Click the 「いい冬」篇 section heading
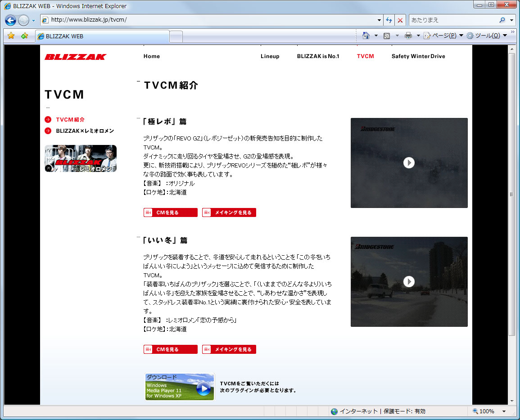Viewport: 520px width, 420px height. point(165,240)
